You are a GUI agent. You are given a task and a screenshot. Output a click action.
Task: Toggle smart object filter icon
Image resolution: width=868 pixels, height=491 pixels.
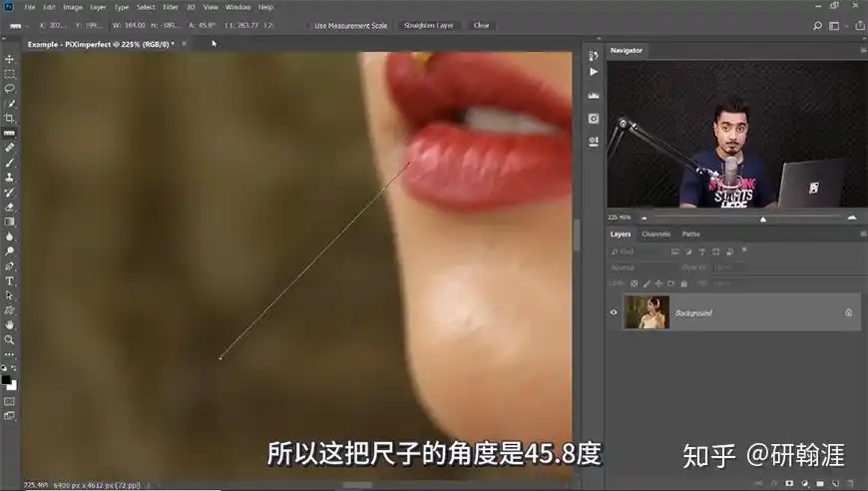tap(729, 251)
